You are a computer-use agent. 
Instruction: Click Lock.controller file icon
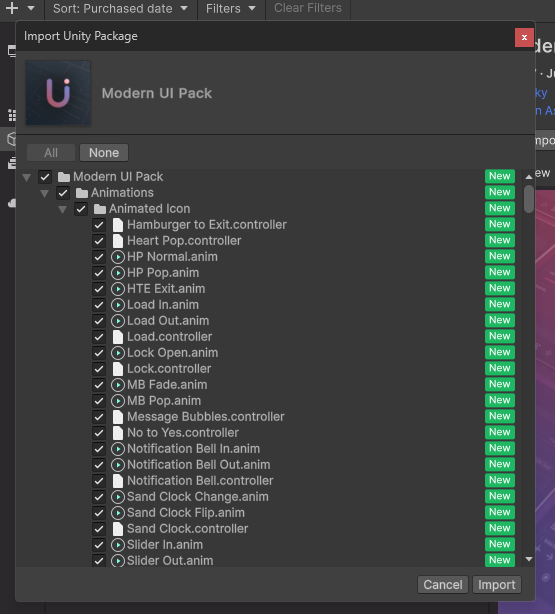pos(118,369)
